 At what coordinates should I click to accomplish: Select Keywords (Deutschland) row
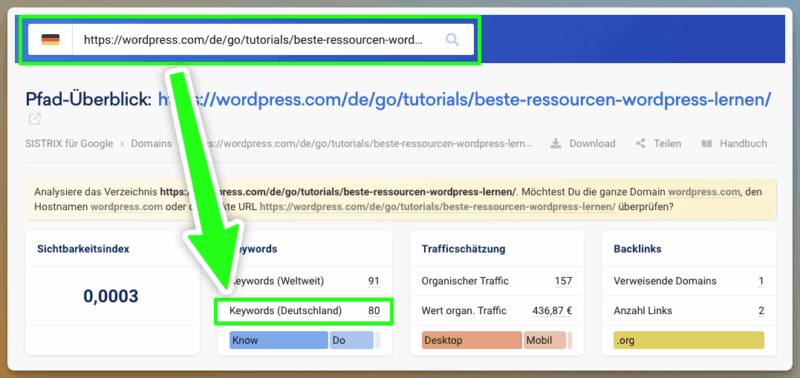point(305,311)
